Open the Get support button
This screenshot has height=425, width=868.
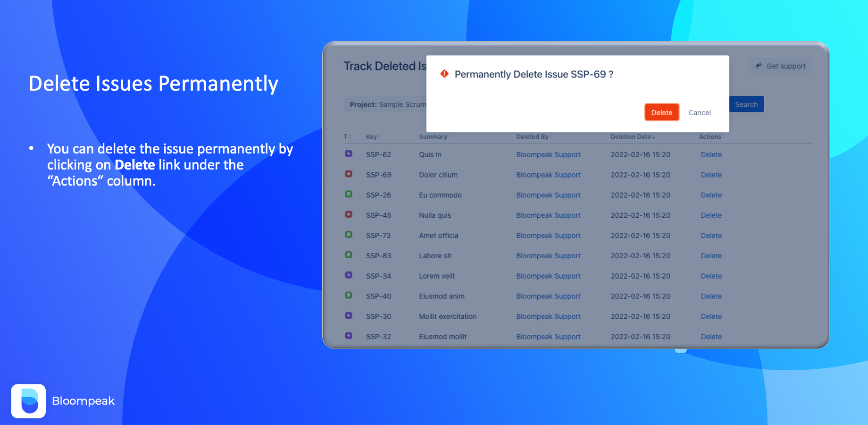click(x=780, y=66)
